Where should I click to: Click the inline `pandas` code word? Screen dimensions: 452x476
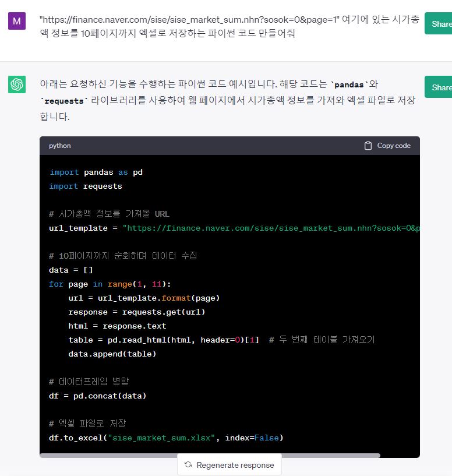[x=349, y=84]
